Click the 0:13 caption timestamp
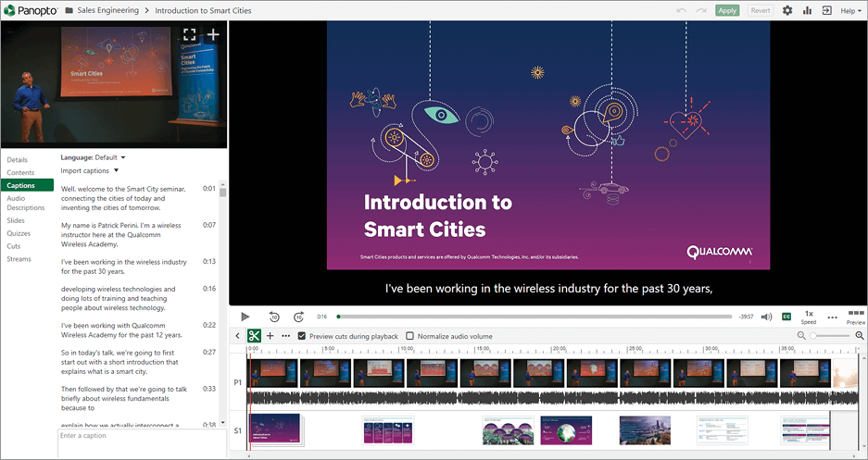 click(x=209, y=262)
